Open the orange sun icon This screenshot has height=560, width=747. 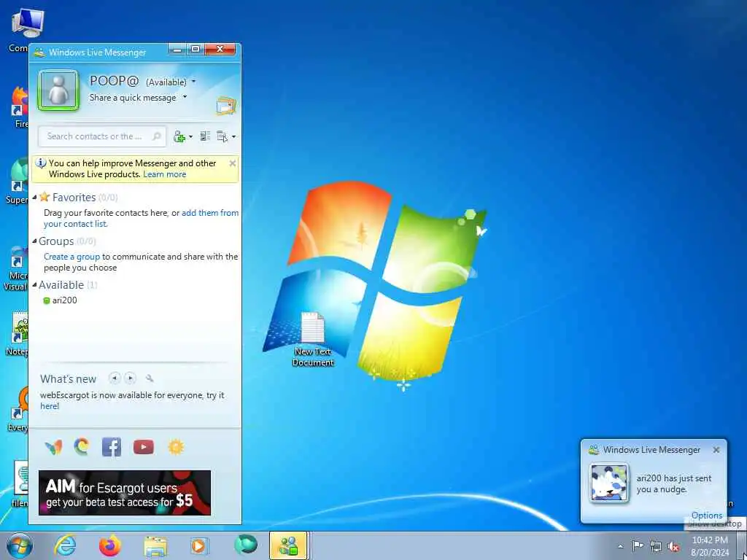coord(176,447)
